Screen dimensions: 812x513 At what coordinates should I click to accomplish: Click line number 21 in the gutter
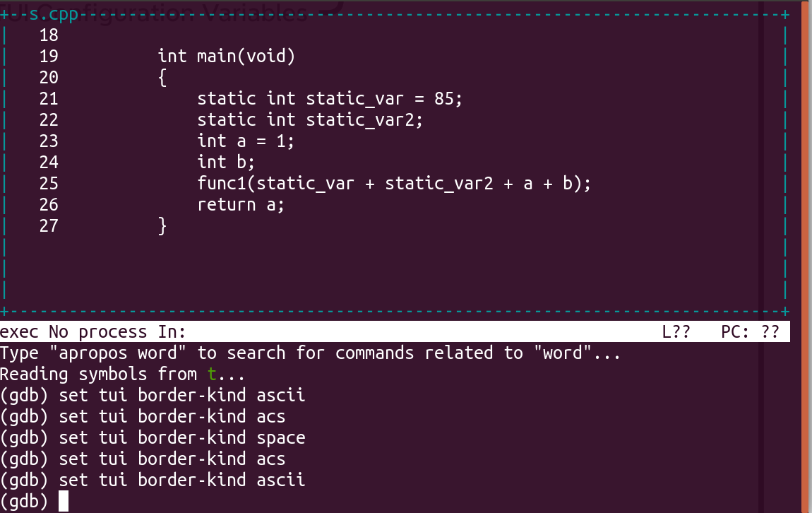pyautogui.click(x=49, y=98)
